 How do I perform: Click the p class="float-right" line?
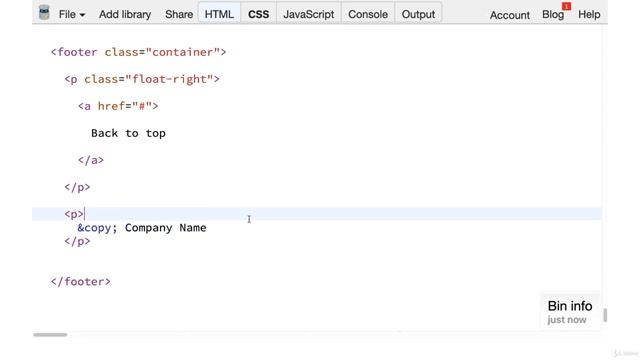coord(142,79)
